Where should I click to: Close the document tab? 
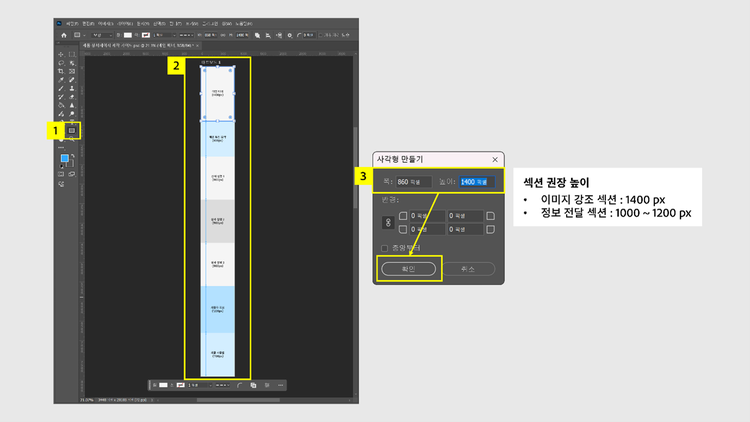(197, 45)
